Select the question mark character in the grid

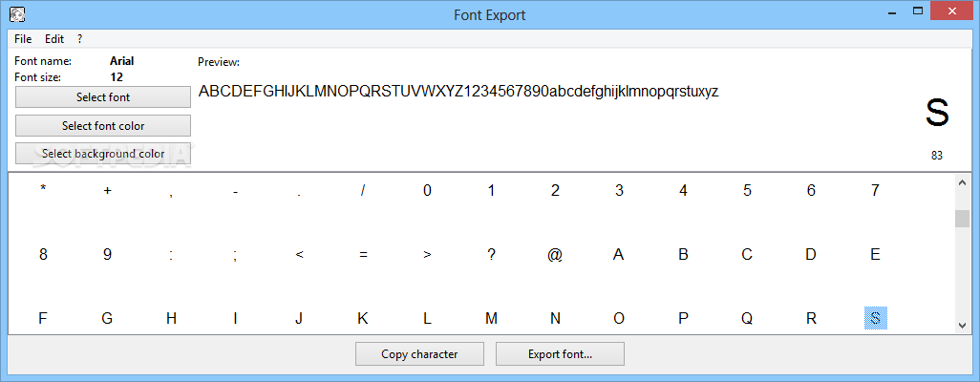(x=491, y=254)
